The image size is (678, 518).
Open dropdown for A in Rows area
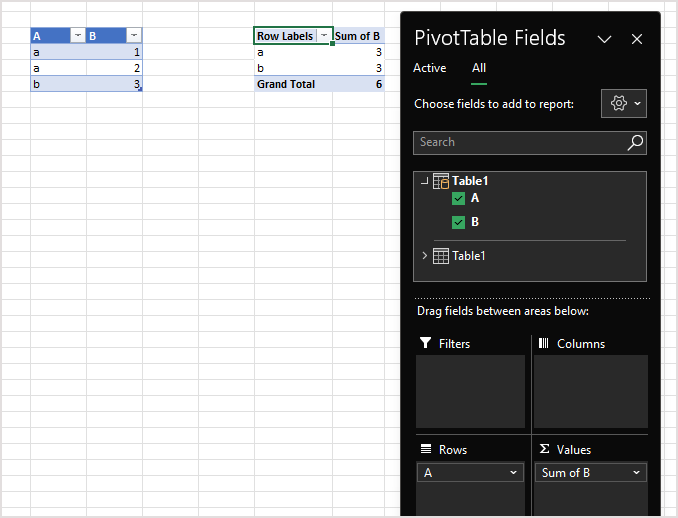pos(513,473)
